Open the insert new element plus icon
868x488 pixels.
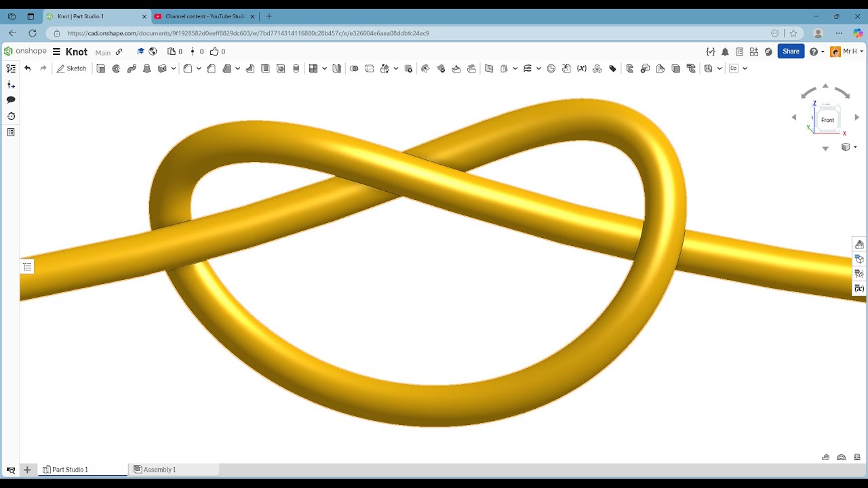[x=11, y=85]
